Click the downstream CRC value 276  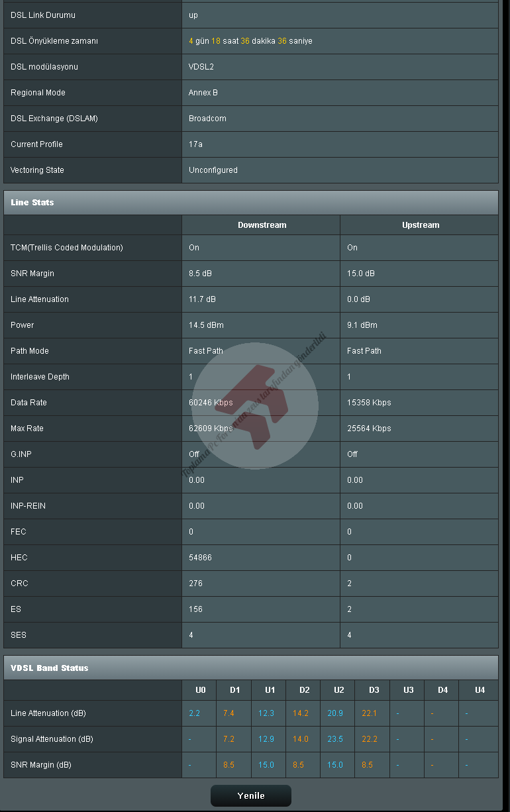pyautogui.click(x=195, y=584)
